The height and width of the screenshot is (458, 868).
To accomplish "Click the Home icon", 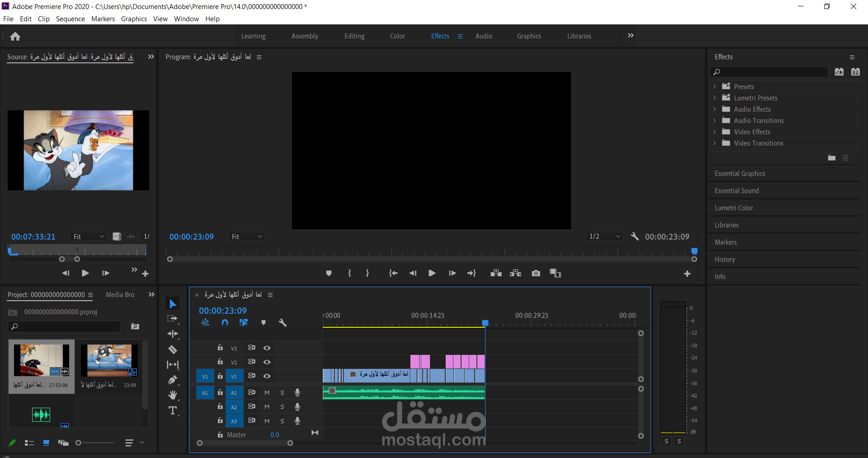I will point(15,36).
